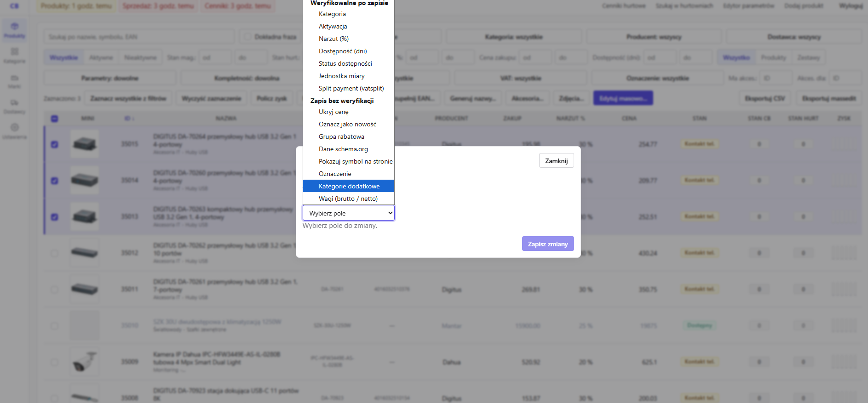The width and height of the screenshot is (868, 403).
Task: Open the Marki icon in the sidebar
Action: click(14, 81)
